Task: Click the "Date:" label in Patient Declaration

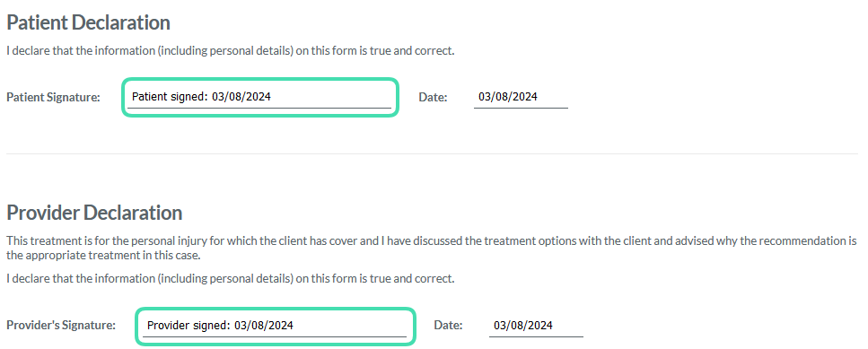Action: [433, 98]
